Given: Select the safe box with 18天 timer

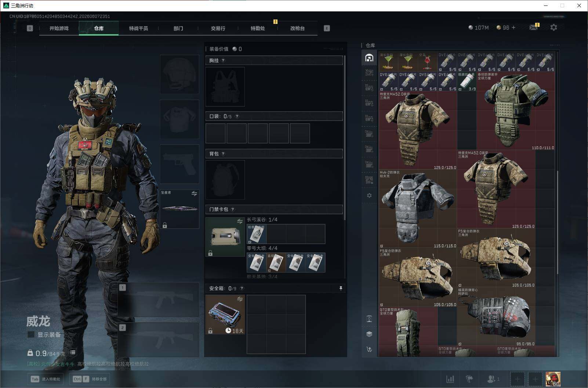Looking at the screenshot, I should pos(225,315).
